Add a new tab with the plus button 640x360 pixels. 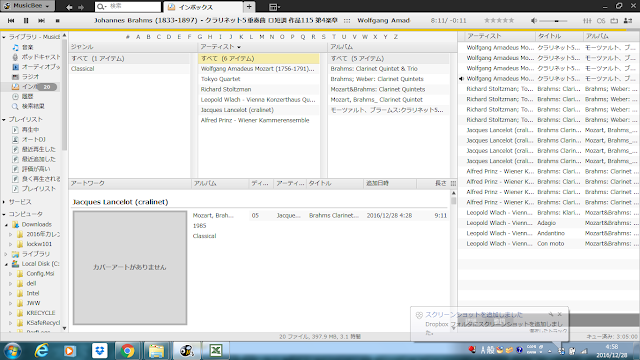click(x=249, y=7)
